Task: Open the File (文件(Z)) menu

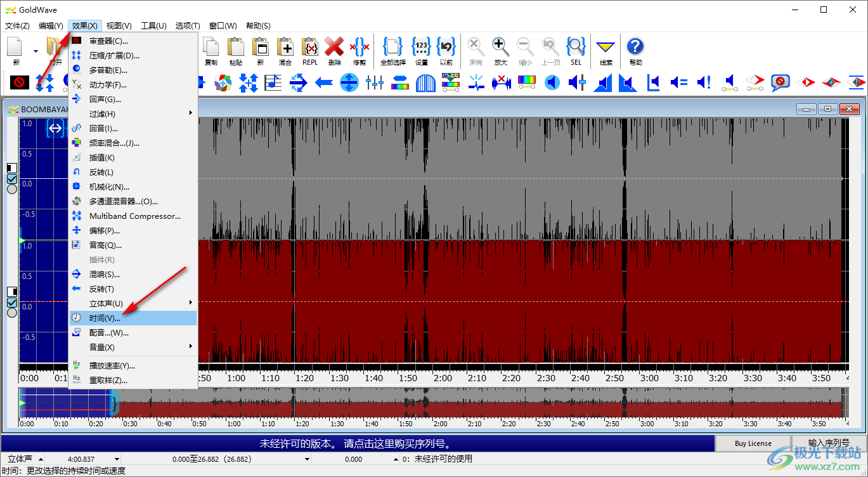Action: [x=17, y=26]
